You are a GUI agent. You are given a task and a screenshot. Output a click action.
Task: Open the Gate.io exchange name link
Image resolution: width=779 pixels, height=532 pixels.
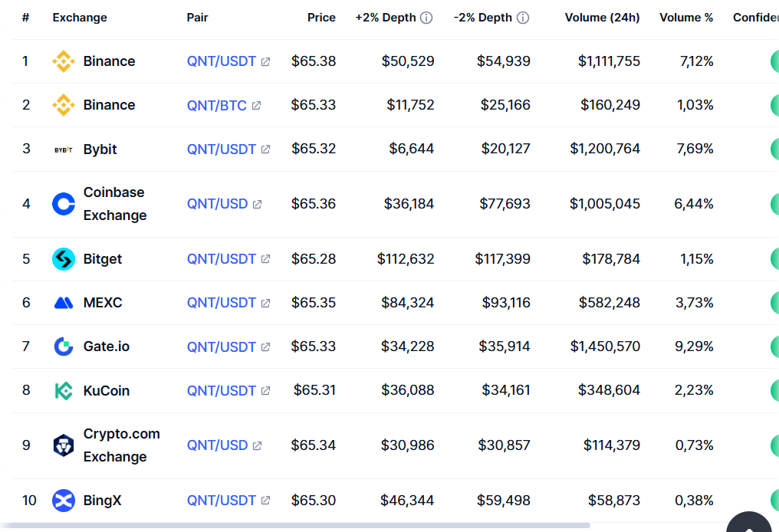point(107,346)
